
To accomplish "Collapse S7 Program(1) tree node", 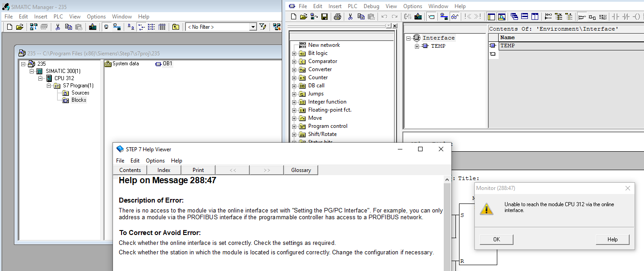I will [49, 86].
